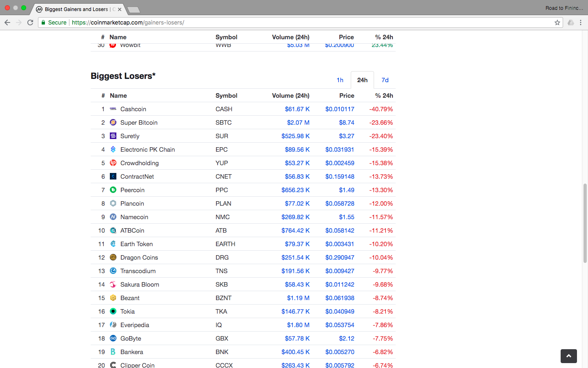Screen dimensions: 588x368
Task: Click the Super Bitcoin coin logo
Action: (x=113, y=123)
